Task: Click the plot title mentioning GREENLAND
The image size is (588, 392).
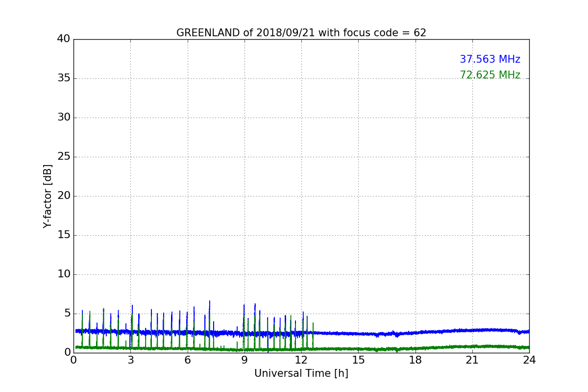Action: [x=301, y=33]
